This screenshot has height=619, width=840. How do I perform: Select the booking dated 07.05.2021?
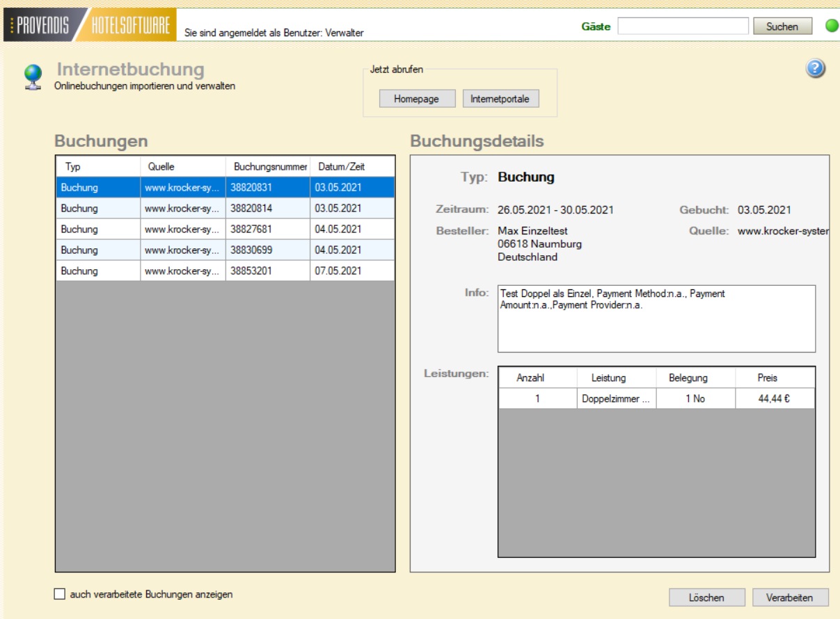[x=225, y=271]
